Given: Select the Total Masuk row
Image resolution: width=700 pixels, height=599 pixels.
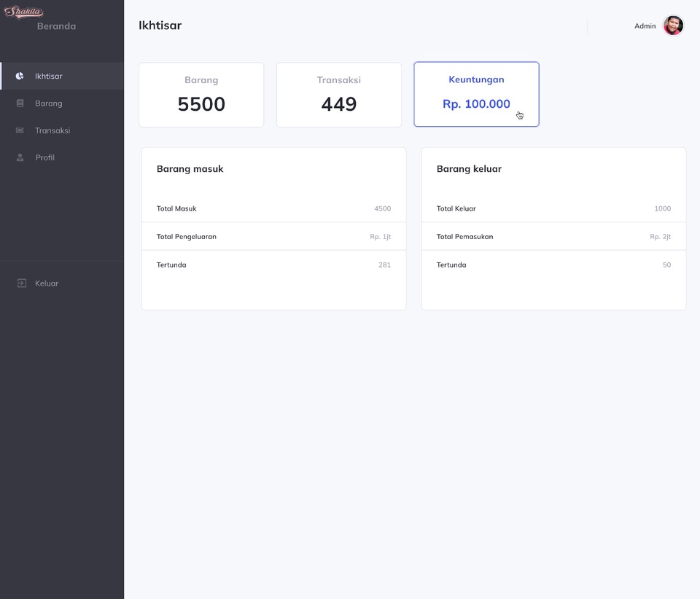Looking at the screenshot, I should [x=273, y=208].
